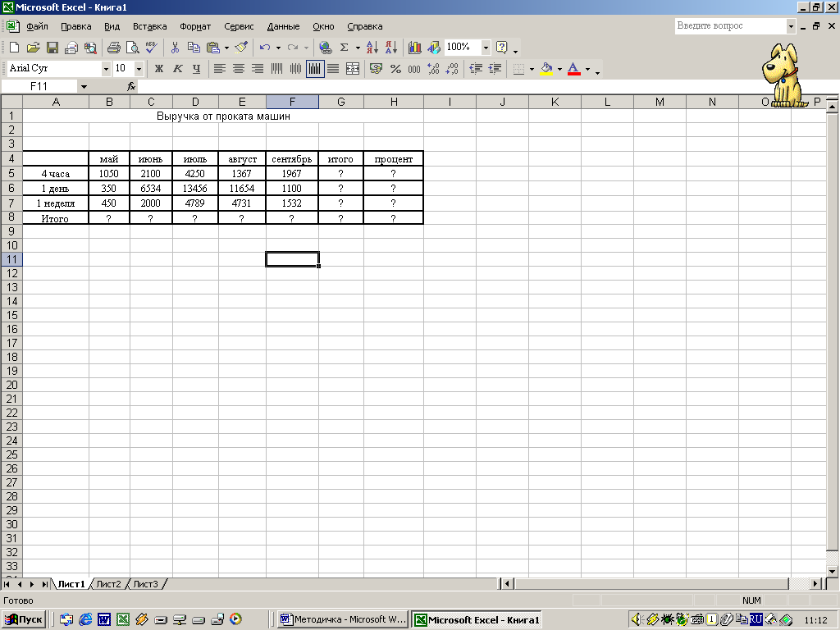The height and width of the screenshot is (630, 840).
Task: Toggle bold formatting (Ж)
Action: click(158, 69)
